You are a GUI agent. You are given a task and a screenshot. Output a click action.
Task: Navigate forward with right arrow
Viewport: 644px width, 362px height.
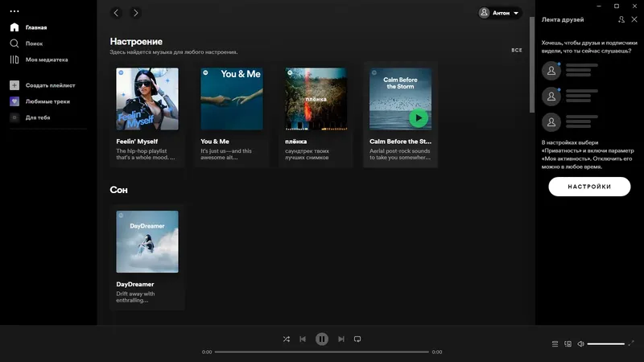point(135,13)
